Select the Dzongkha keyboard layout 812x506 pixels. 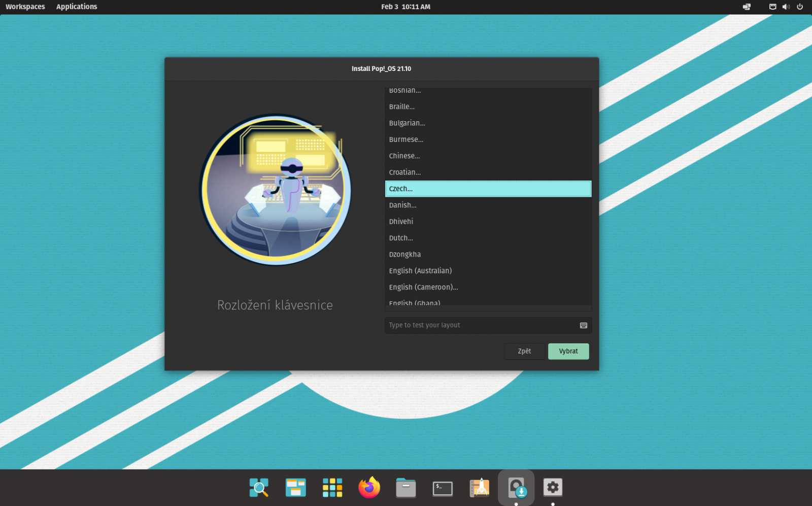click(x=488, y=255)
